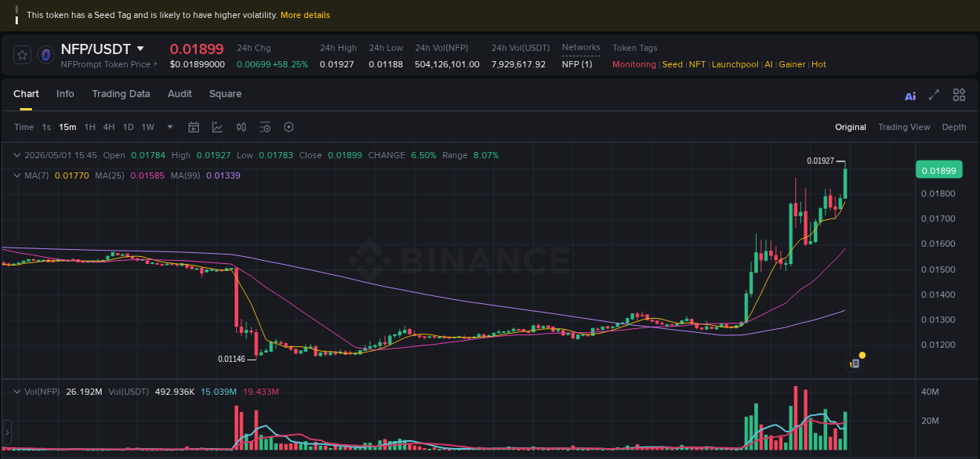Click the Hot token tag
980x459 pixels.
(x=818, y=64)
